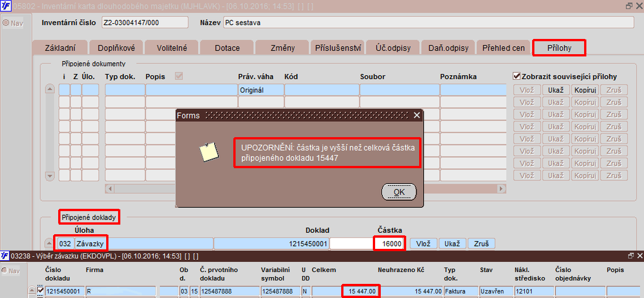Click right arrow of horizontal documents scrollbar
This screenshot has height=298, width=644.
(502, 189)
